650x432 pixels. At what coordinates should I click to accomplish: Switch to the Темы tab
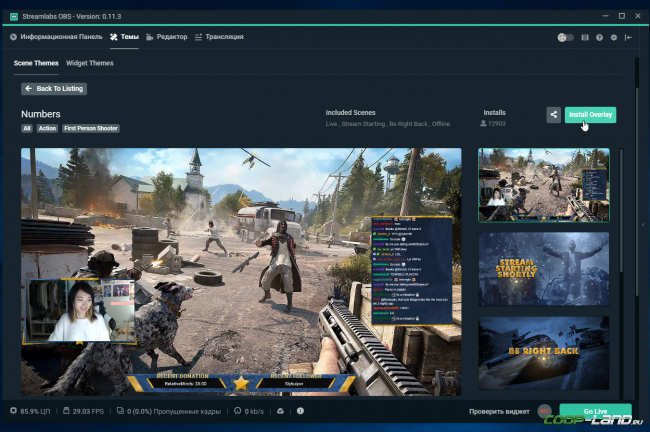pos(124,37)
